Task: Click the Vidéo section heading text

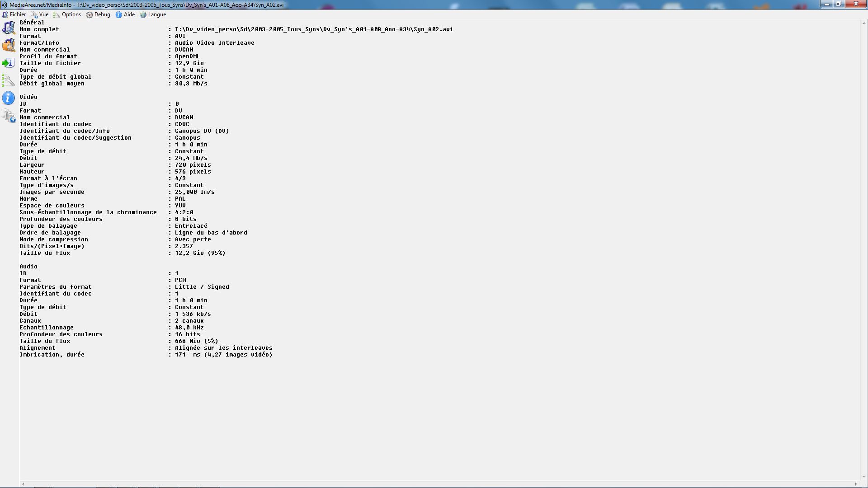Action: pyautogui.click(x=28, y=97)
